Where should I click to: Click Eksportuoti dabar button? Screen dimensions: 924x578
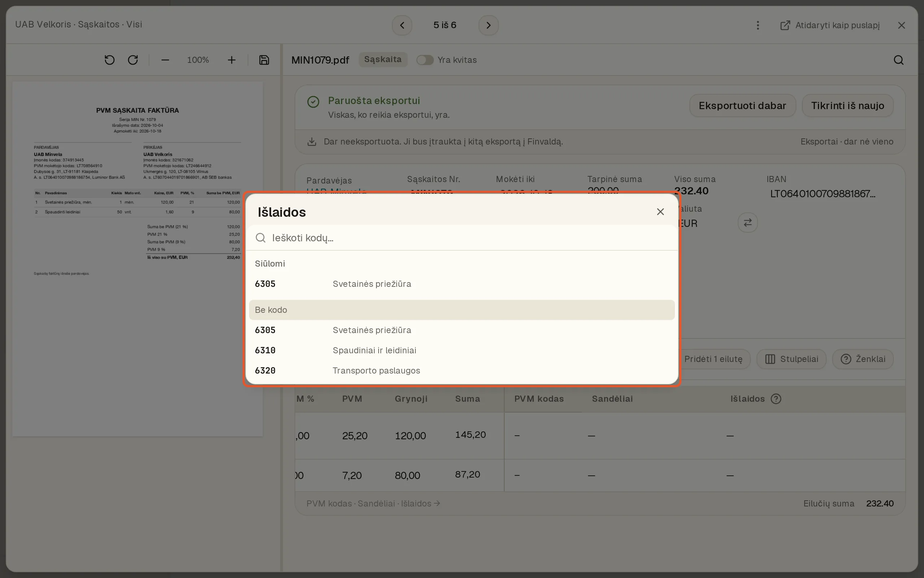click(x=742, y=105)
